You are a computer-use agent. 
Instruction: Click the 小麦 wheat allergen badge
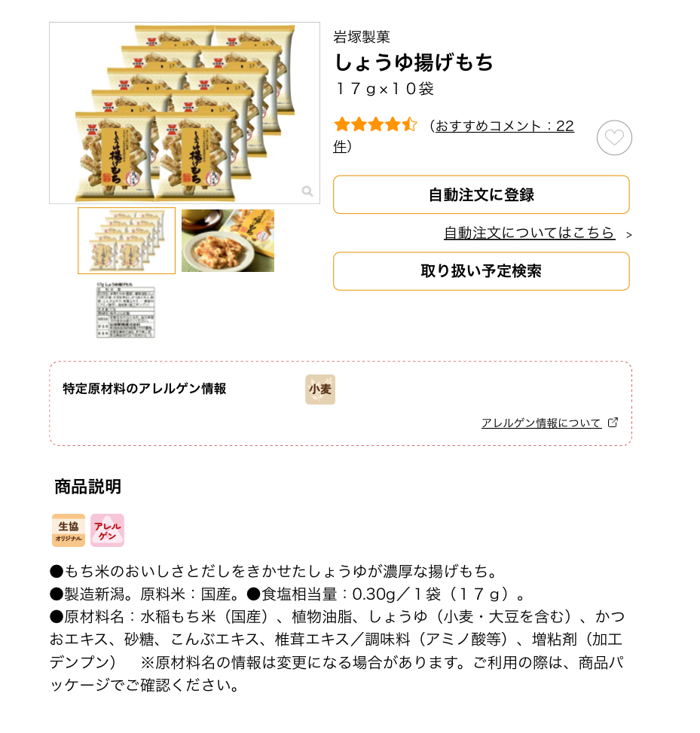320,389
